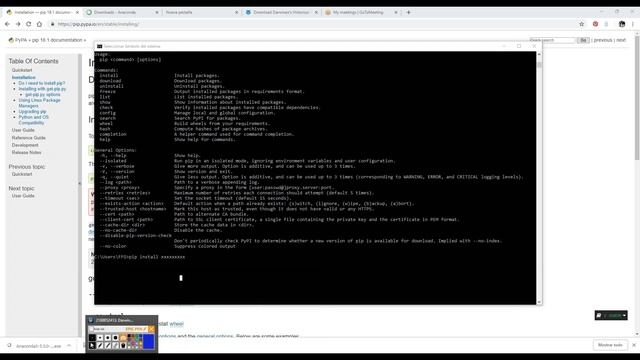Image resolution: width=640 pixels, height=360 pixels.
Task: Select the eraser bucket tool in palette
Action: 123,345
